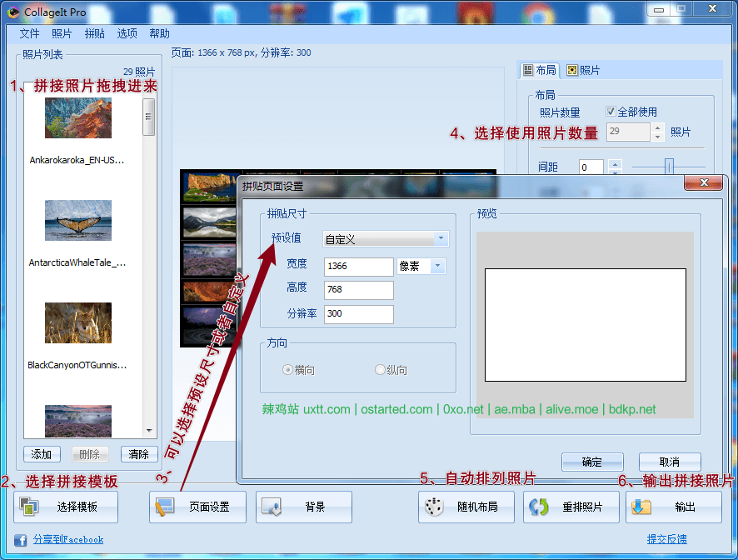Click the 删除 button under photo list
This screenshot has width=738, height=560.
coord(90,454)
